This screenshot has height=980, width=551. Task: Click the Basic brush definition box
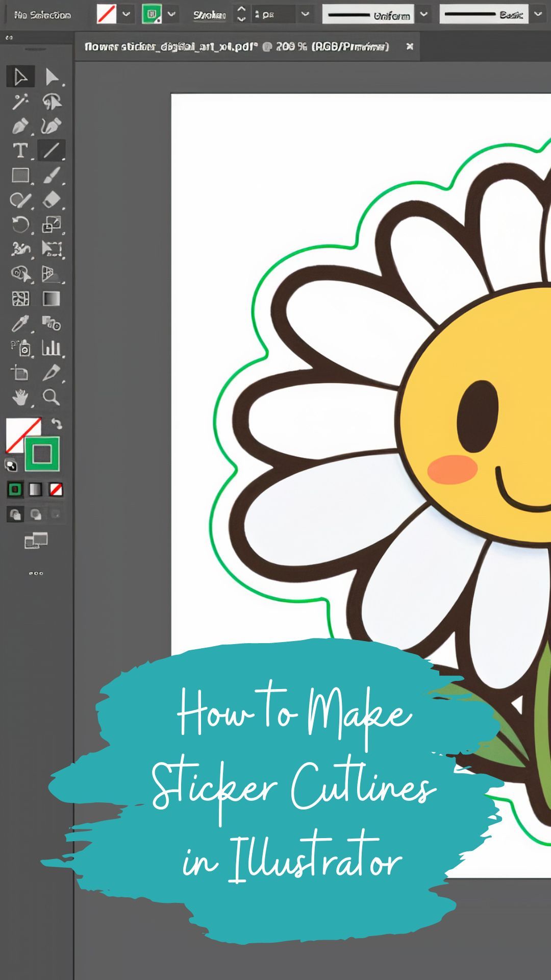click(484, 15)
